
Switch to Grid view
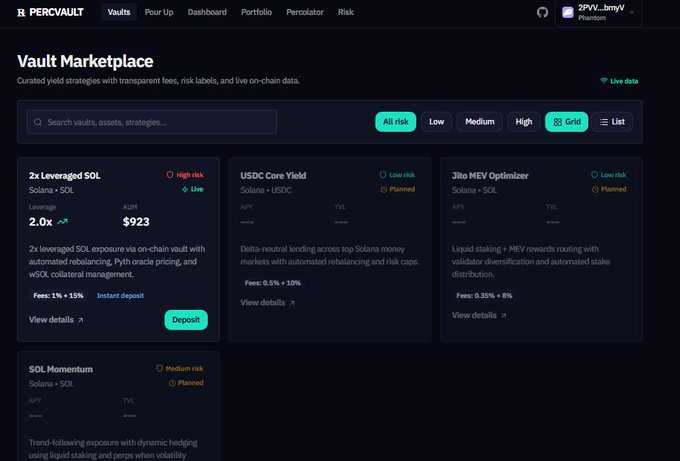pos(566,122)
